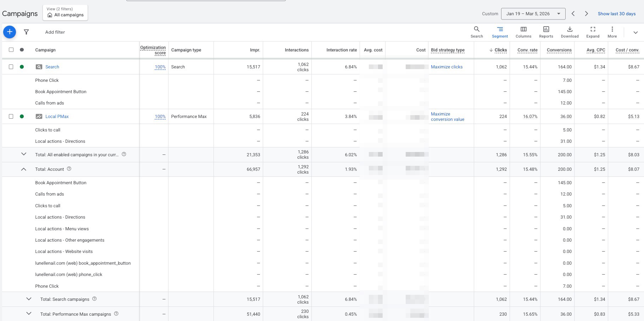Viewport: 644px width, 321px height.
Task: Open the Jan 19 – Mar 5 date dropdown
Action: (x=533, y=13)
